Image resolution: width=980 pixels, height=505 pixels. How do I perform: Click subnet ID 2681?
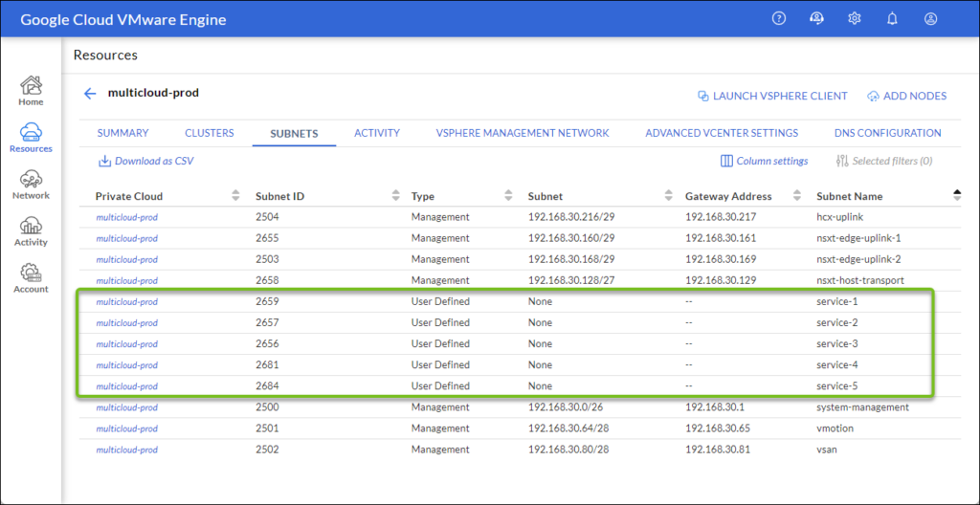(x=267, y=364)
